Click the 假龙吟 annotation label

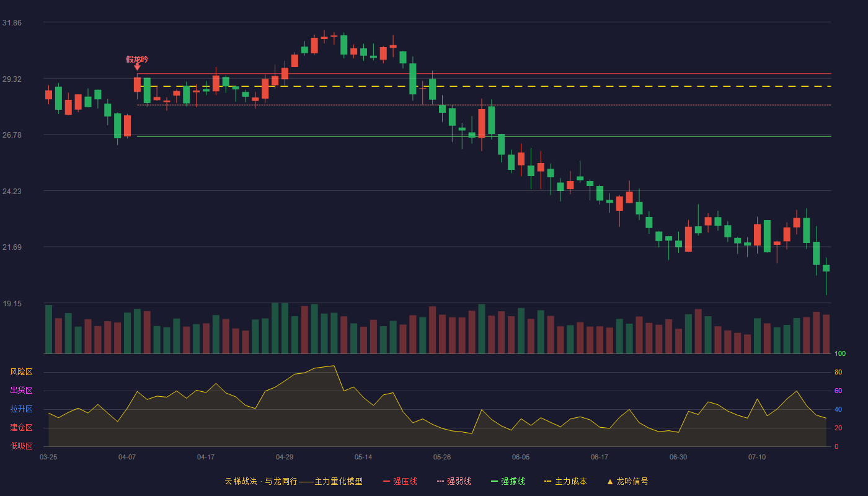[x=137, y=59]
